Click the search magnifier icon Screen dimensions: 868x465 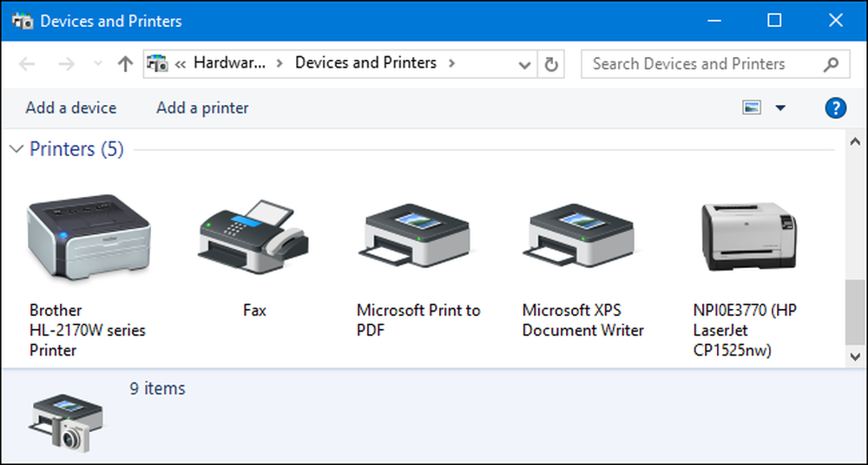pos(831,64)
